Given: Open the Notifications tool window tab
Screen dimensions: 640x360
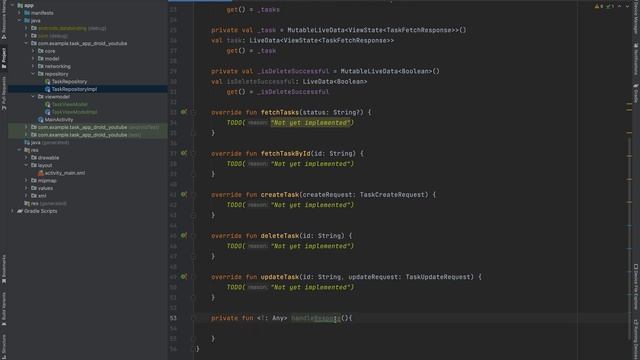Looking at the screenshot, I should [x=636, y=59].
